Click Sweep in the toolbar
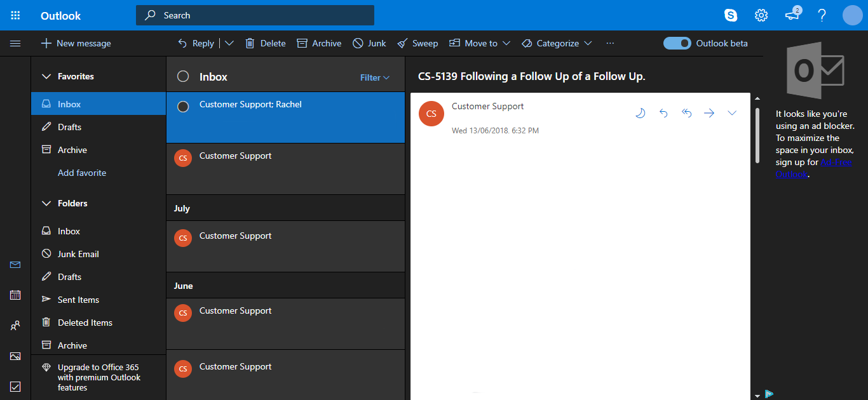The height and width of the screenshot is (400, 868). coord(417,43)
